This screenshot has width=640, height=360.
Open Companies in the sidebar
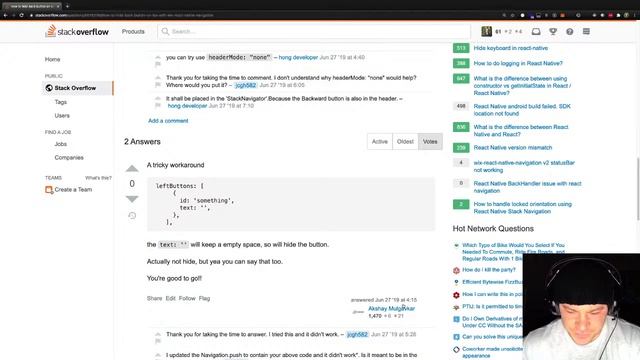(x=69, y=158)
